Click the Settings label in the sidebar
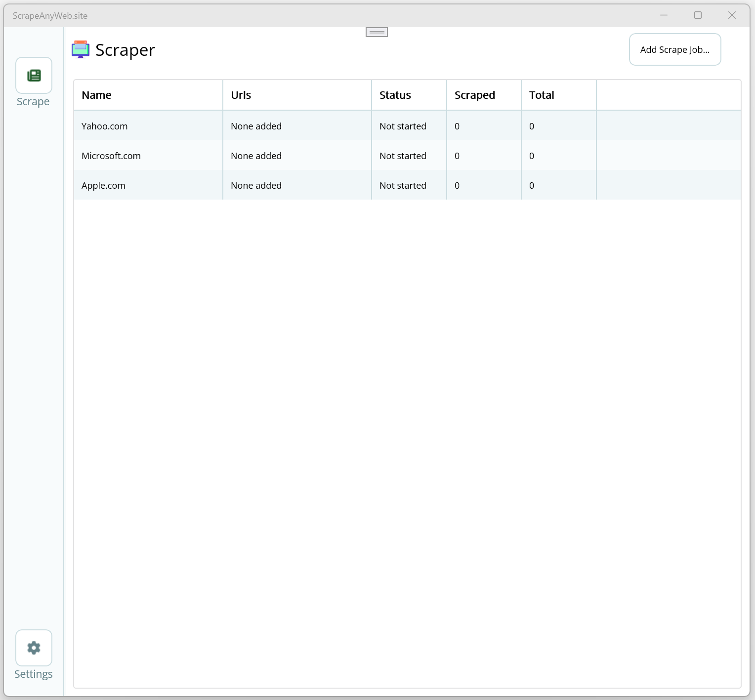755x700 pixels. [x=33, y=674]
